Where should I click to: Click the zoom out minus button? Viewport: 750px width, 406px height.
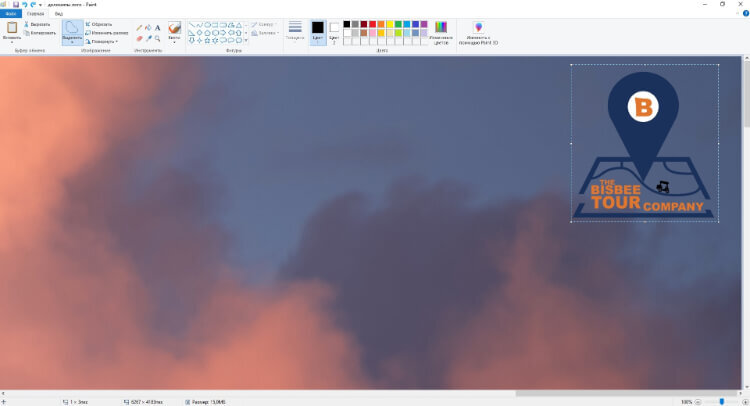pyautogui.click(x=698, y=402)
